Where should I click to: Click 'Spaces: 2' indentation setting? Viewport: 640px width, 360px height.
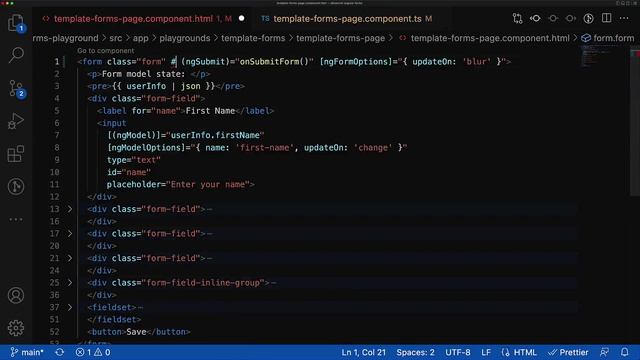click(x=415, y=352)
